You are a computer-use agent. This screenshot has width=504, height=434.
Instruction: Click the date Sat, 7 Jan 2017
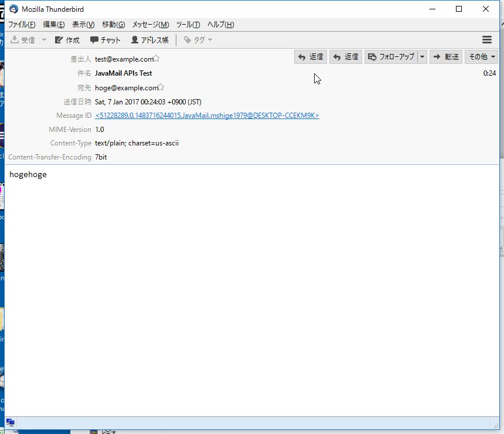tap(148, 102)
